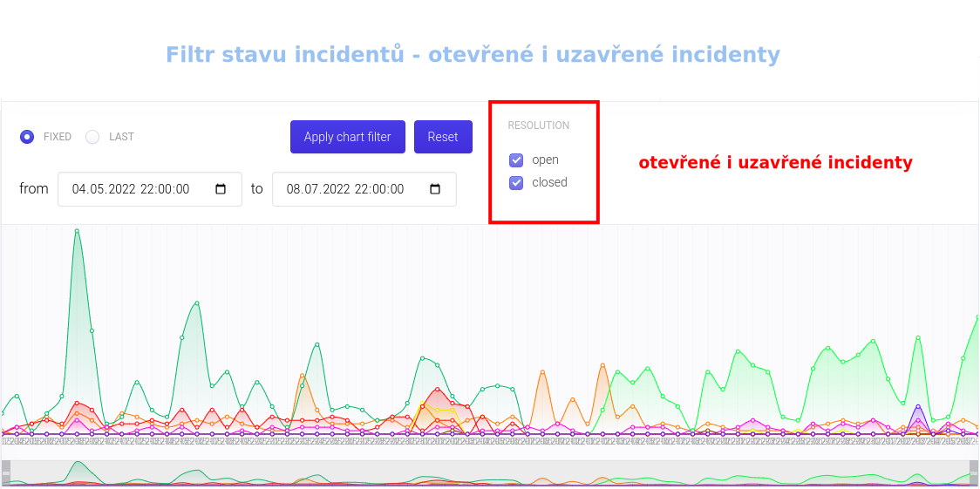Screen dimensions: 980x489
Task: Click the purple peak point near the chart's right side
Action: tap(918, 406)
